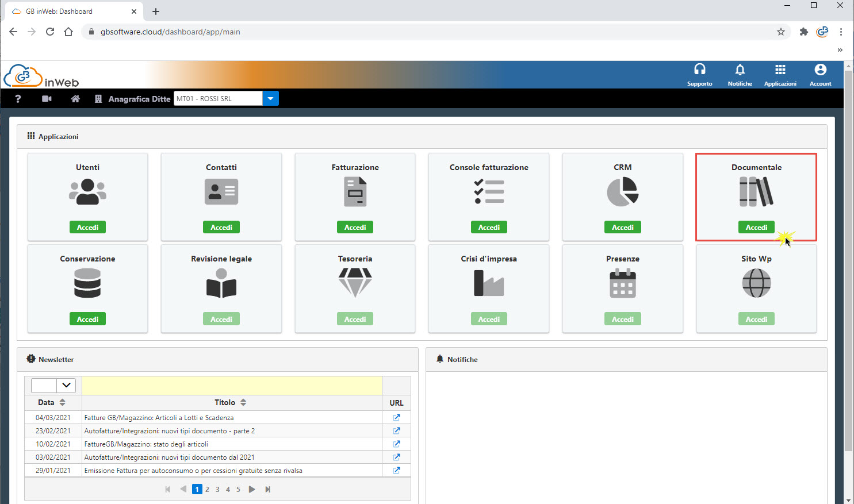The height and width of the screenshot is (504, 854).
Task: Expand the company selector dropdown arrow
Action: pos(270,99)
